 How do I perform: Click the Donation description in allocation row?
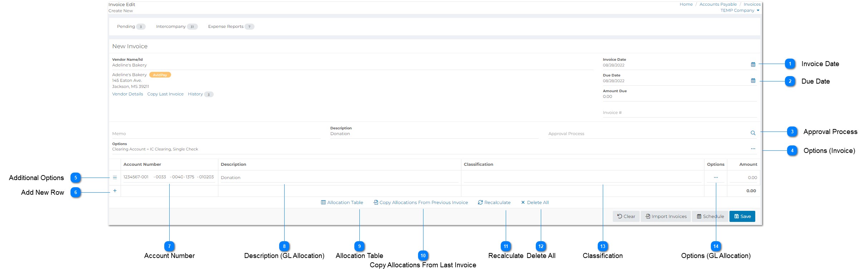[339, 178]
